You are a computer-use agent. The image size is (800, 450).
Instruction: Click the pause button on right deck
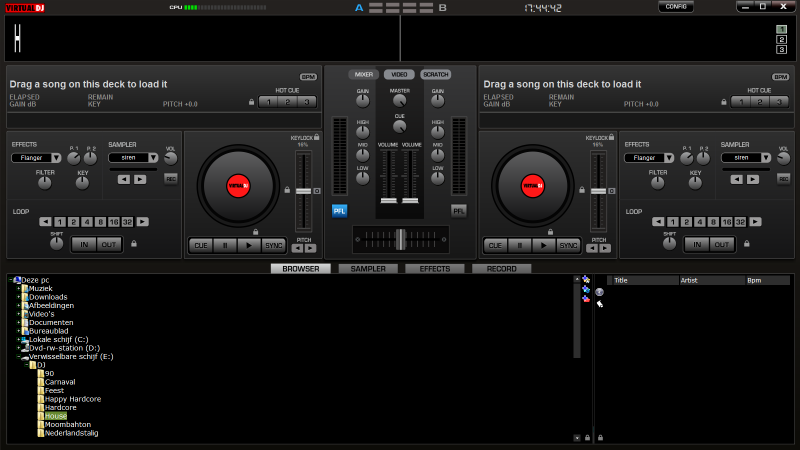pos(519,245)
